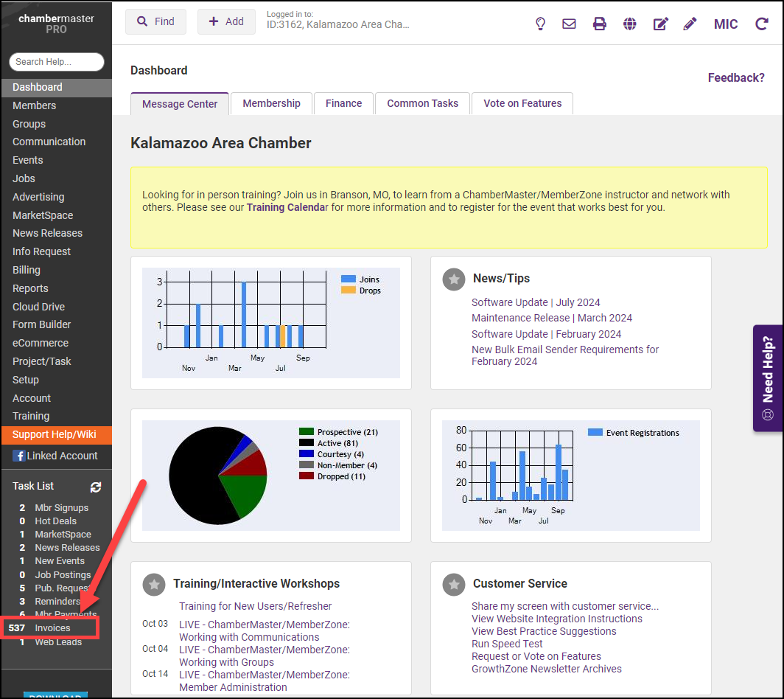The height and width of the screenshot is (699, 784).
Task: Open the Linked Account Facebook item
Action: coord(55,456)
